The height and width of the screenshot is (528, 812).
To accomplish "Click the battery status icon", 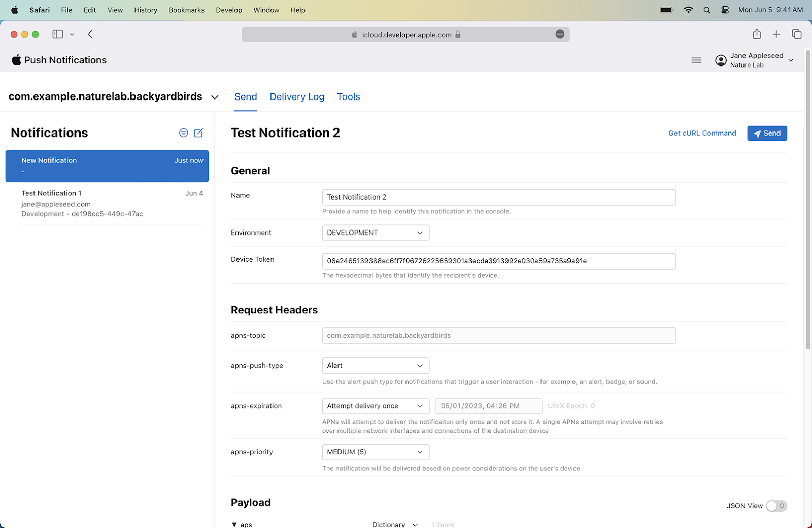I will tap(666, 10).
